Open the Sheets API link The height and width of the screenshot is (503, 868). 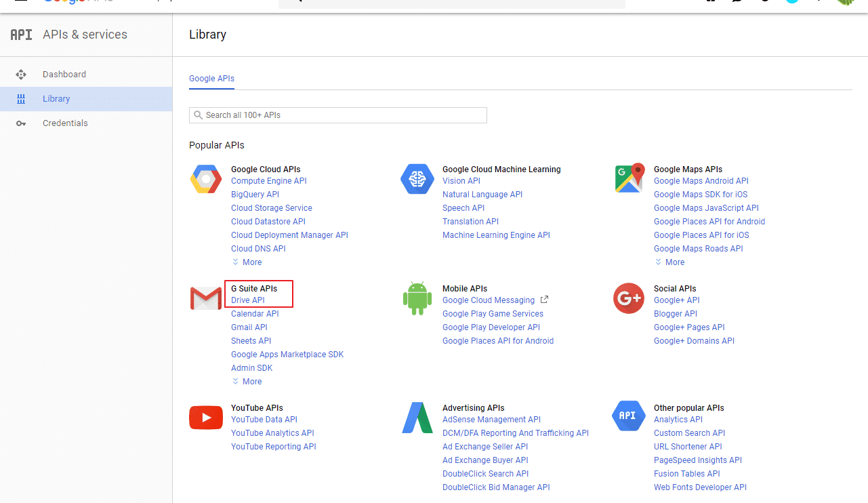[x=251, y=341]
